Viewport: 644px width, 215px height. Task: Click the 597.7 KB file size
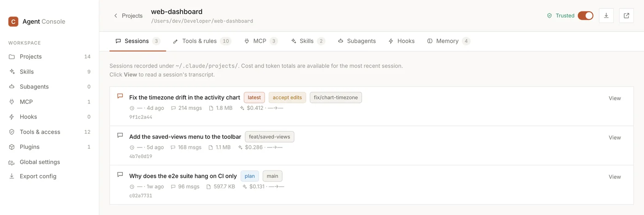224,187
